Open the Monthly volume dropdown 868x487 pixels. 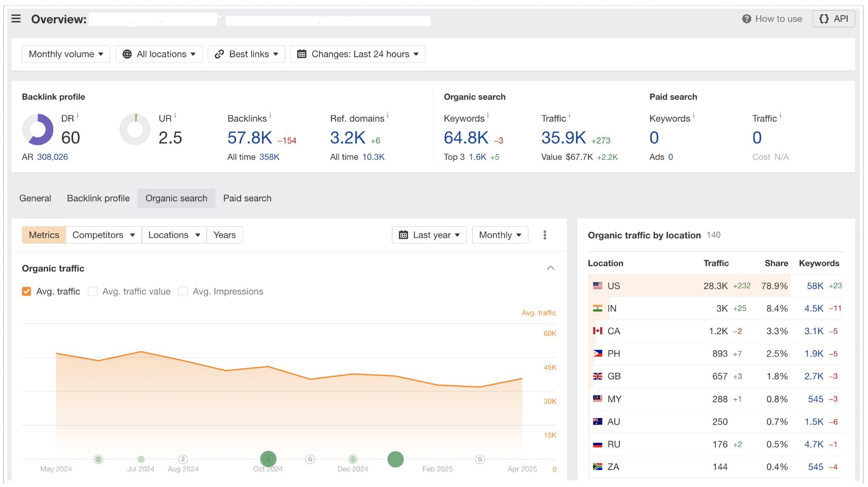(66, 54)
